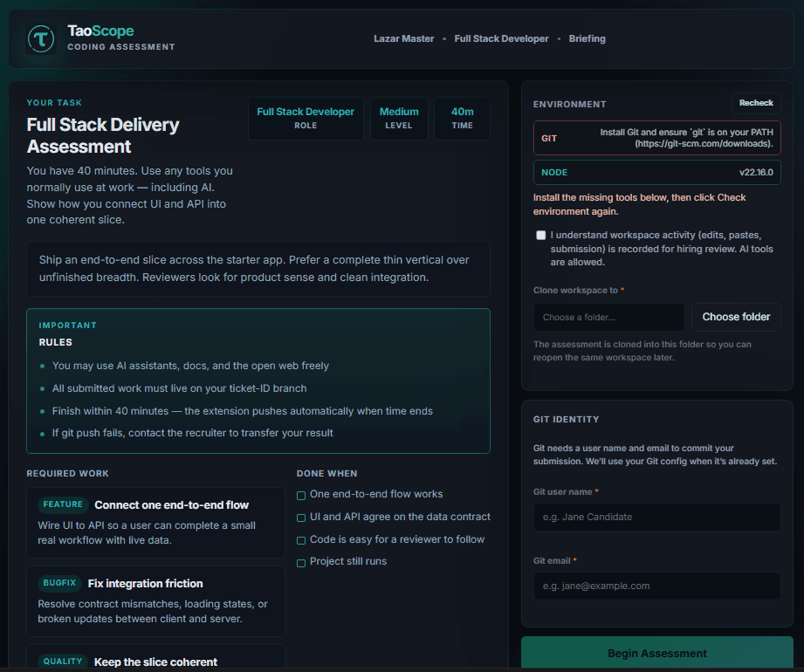Check 'UI and API agree on the data contract'
Screen dimensions: 804x672
point(301,518)
